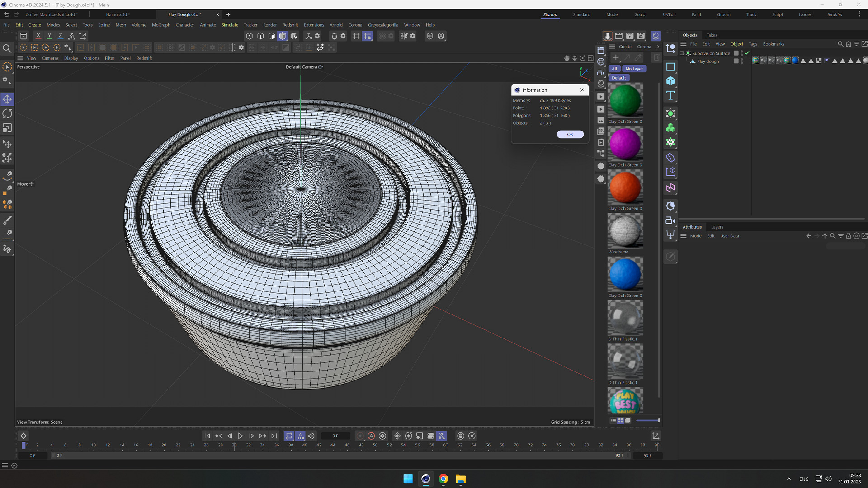Add a new document tab
868x488 pixels.
pyautogui.click(x=228, y=14)
